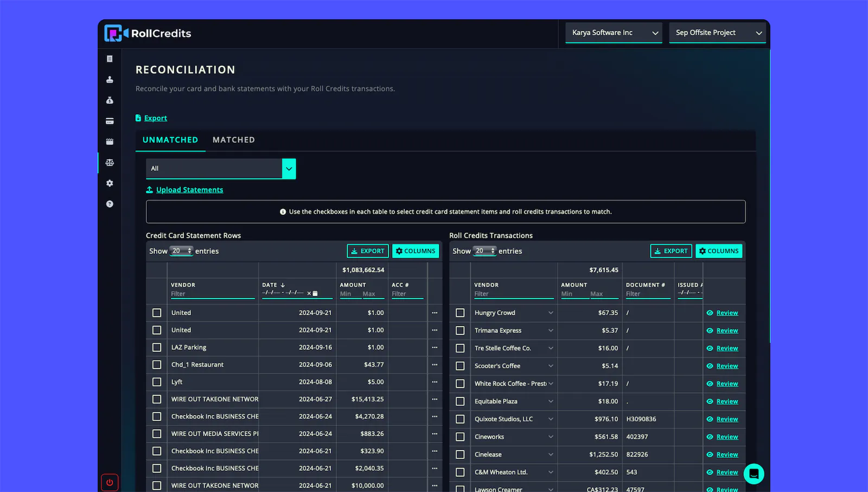
Task: Open the Karya Software Inc company dropdown
Action: point(613,33)
